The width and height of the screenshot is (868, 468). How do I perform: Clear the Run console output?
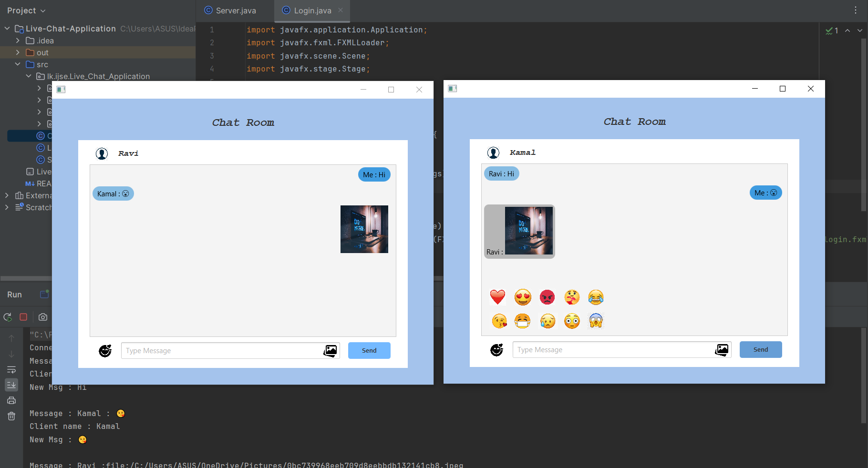tap(11, 416)
